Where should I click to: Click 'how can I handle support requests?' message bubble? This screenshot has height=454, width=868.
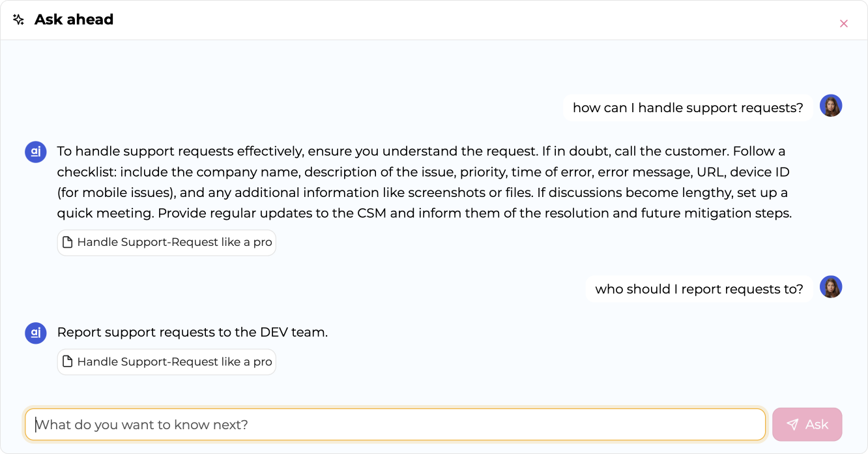click(688, 108)
